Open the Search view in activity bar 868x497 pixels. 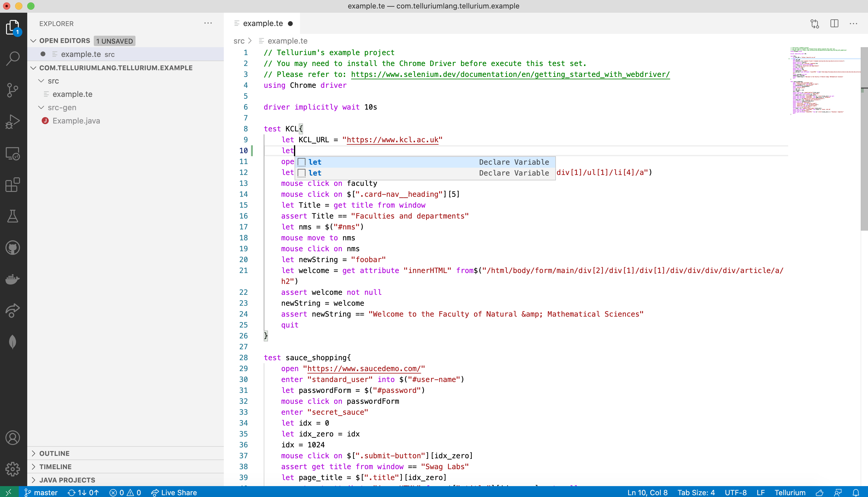pyautogui.click(x=13, y=58)
